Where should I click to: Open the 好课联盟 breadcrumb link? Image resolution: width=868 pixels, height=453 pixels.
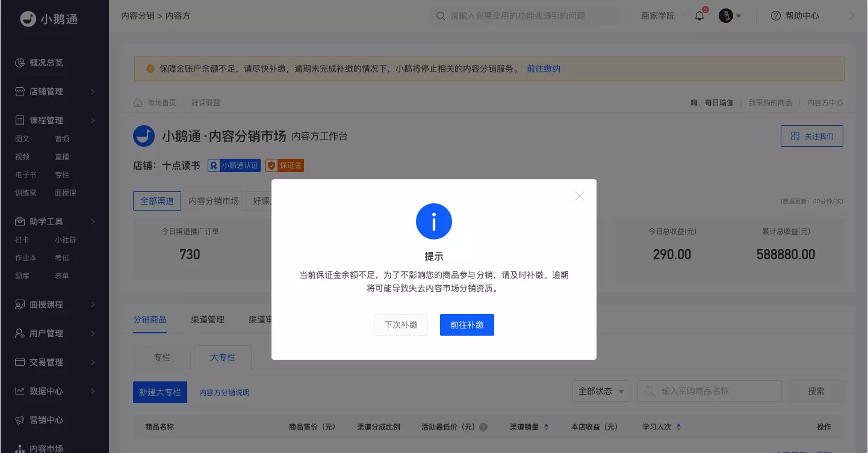206,103
